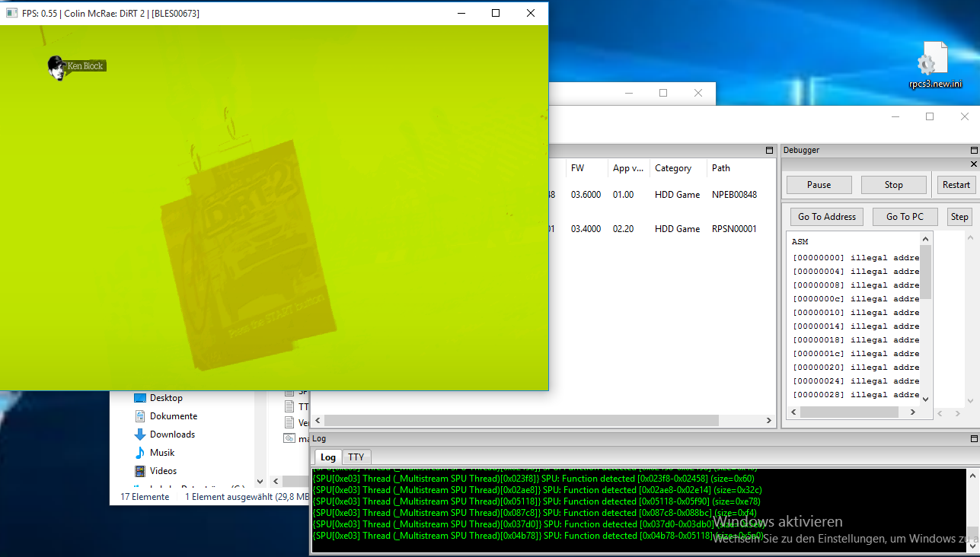
Task: Open Videos in the Explorer sidebar
Action: click(x=163, y=471)
